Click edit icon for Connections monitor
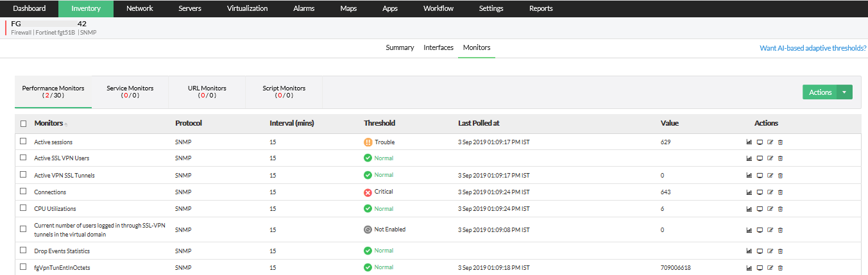 [x=770, y=192]
